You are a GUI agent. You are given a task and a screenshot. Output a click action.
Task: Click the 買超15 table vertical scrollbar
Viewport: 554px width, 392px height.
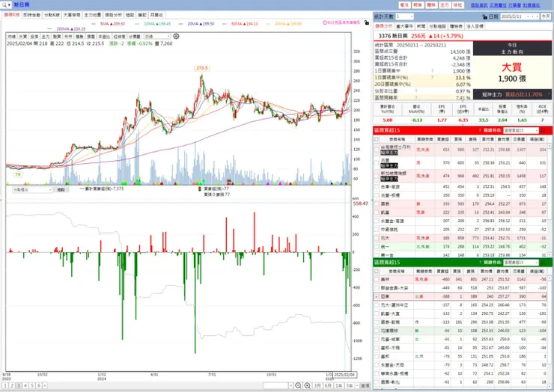tap(550, 200)
